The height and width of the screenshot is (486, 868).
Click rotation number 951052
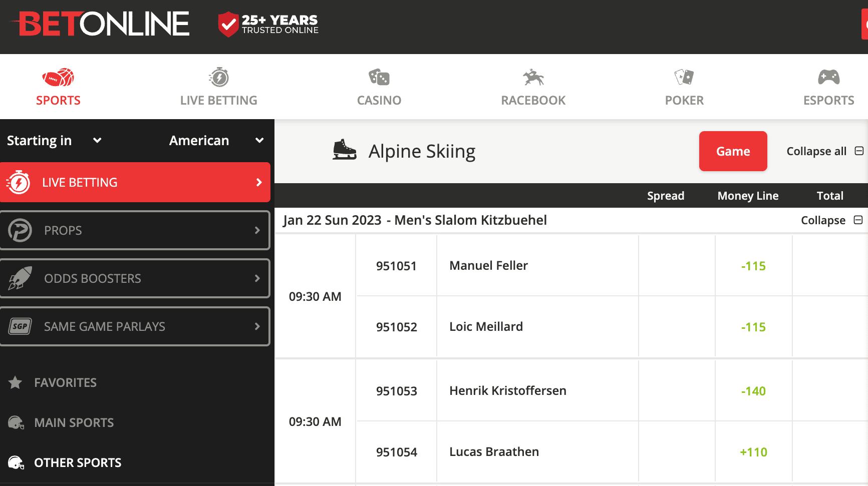tap(397, 327)
